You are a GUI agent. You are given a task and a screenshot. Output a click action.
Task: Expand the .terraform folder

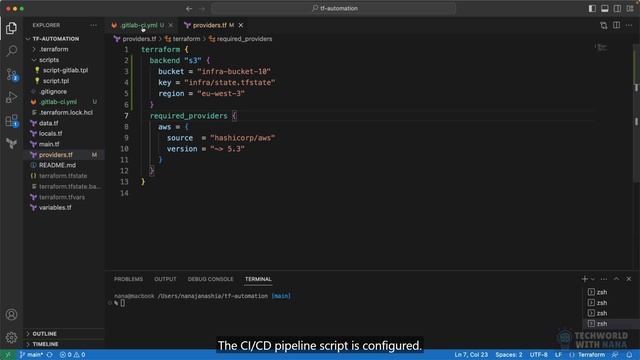pos(53,49)
